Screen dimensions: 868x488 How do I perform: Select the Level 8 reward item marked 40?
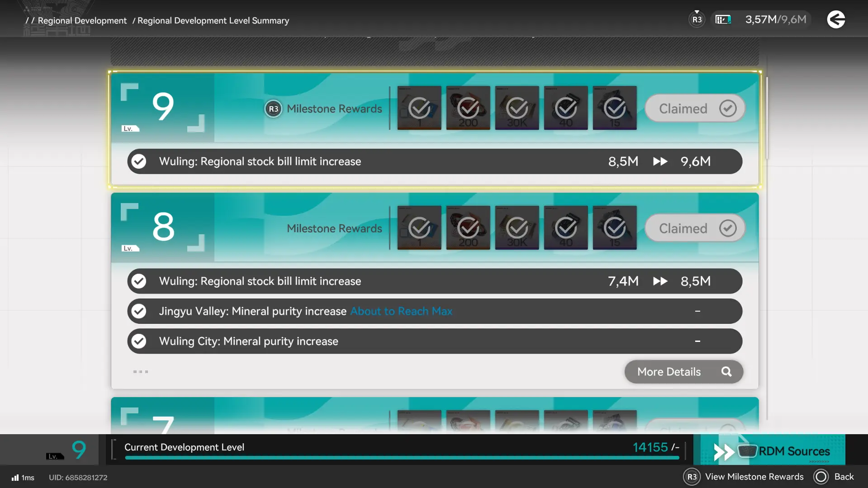click(566, 228)
